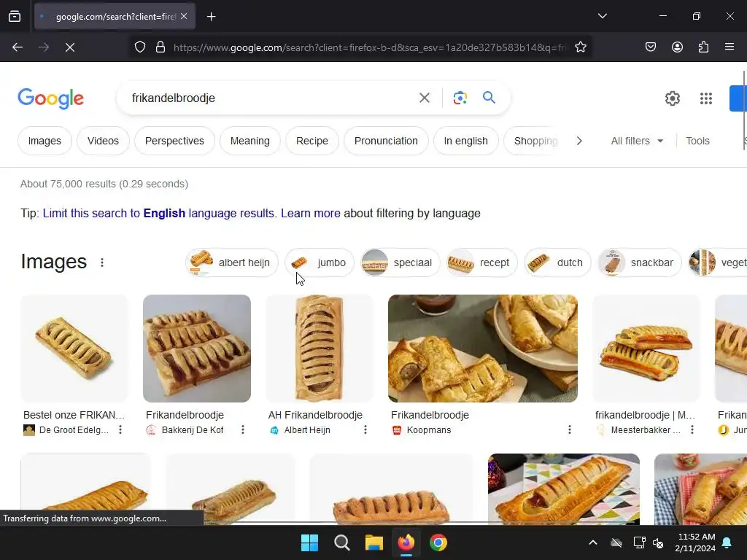Open the Pocket save icon

tap(650, 47)
